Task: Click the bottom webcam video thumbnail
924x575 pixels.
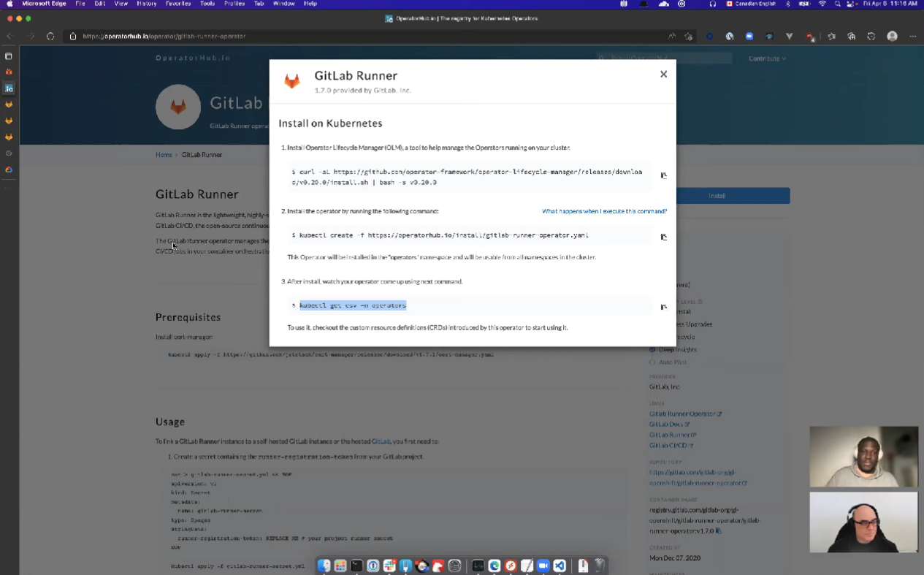Action: (x=863, y=522)
